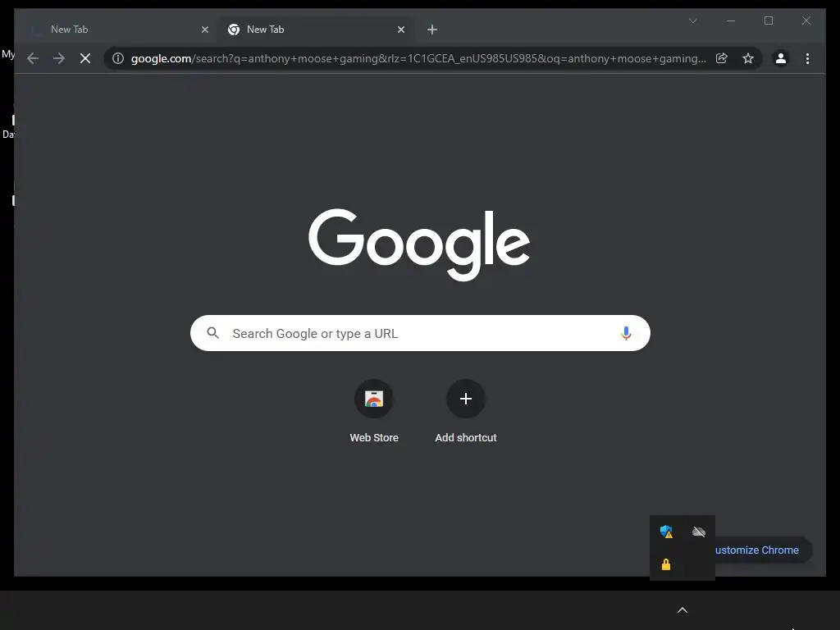Image resolution: width=840 pixels, height=630 pixels.
Task: Bookmark this tab with the star icon
Action: coord(748,58)
